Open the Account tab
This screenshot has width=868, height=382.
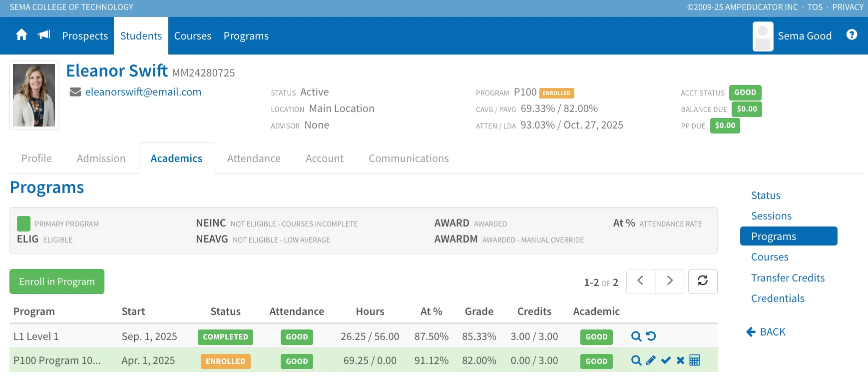(325, 158)
